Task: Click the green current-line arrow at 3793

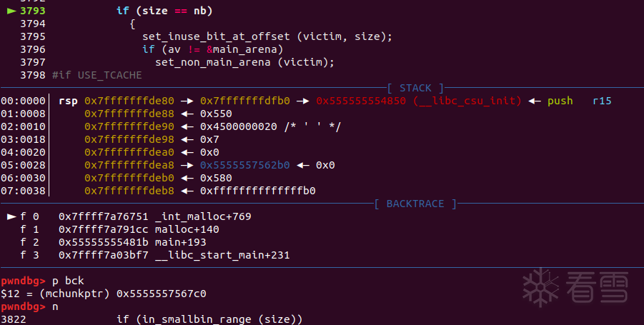Action: (x=11, y=11)
